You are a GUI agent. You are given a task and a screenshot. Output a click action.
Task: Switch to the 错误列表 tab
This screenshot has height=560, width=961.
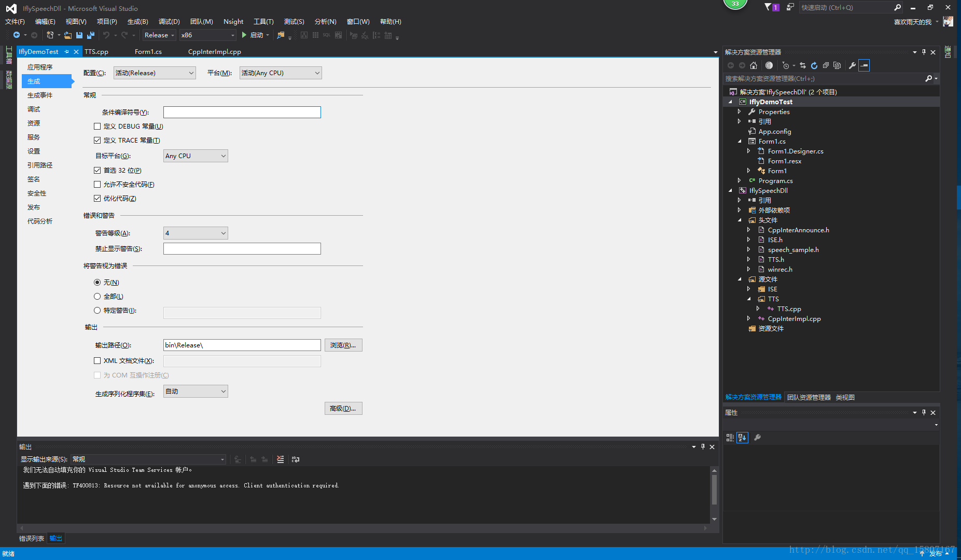point(32,539)
